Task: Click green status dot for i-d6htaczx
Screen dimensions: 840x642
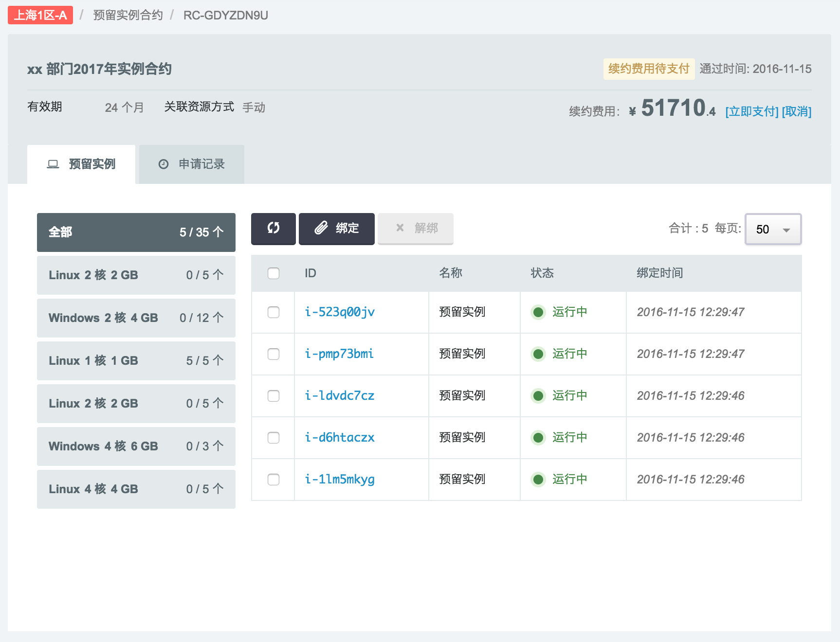Action: pos(538,438)
